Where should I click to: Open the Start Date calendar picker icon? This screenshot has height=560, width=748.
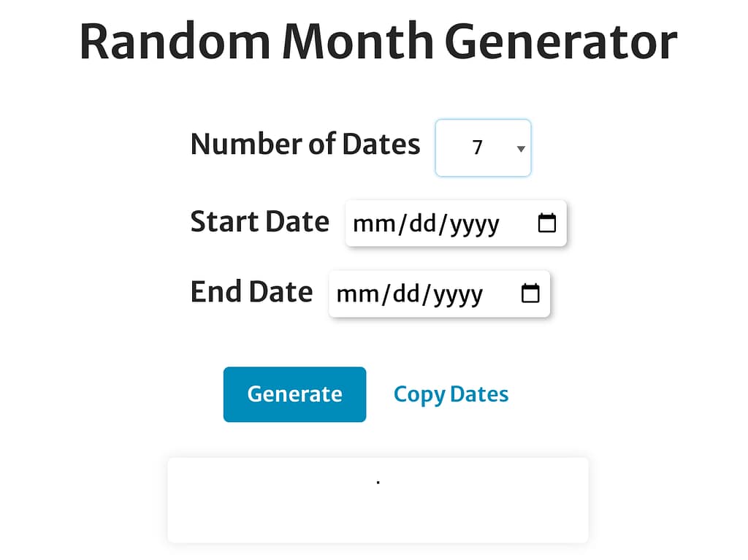pos(546,223)
